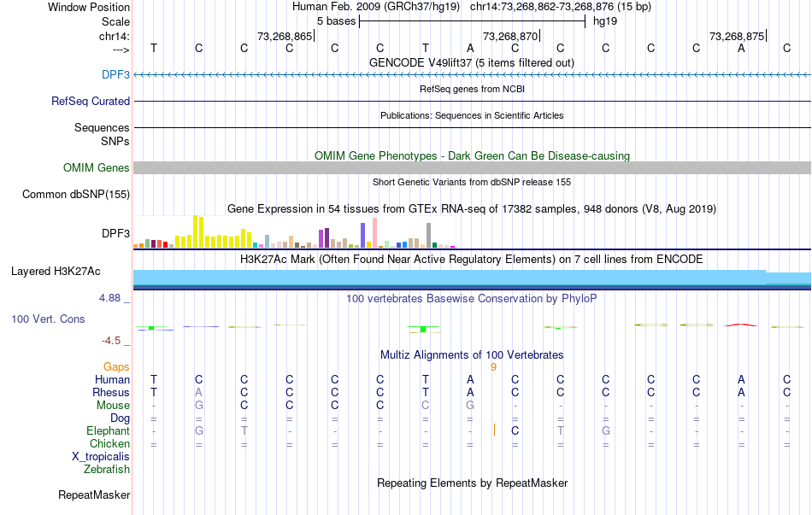Select the black DPF3 GTEx expression label
812x515 pixels.
tap(115, 233)
